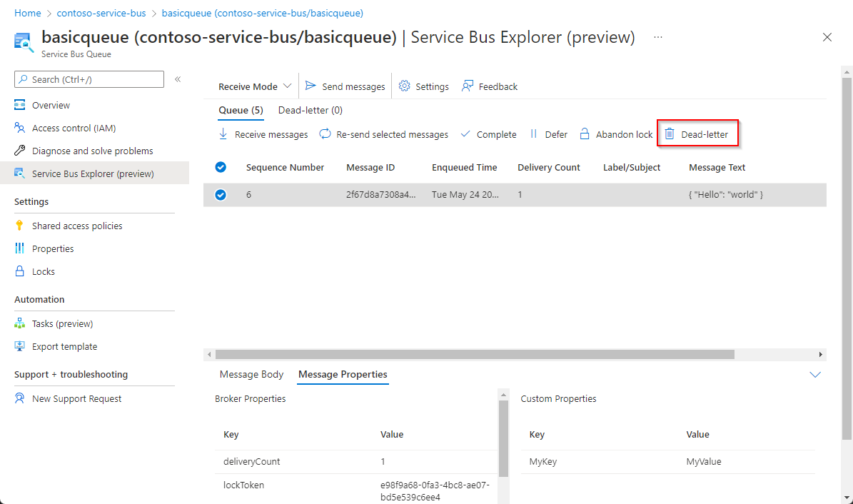Click the Delivery Count column header
Viewport: 853px width, 504px height.
point(548,168)
